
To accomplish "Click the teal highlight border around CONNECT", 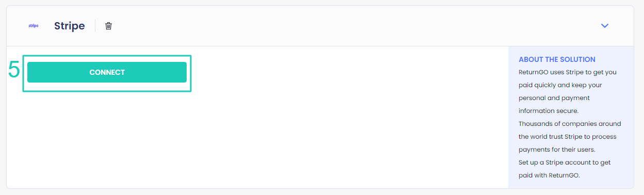I will pyautogui.click(x=107, y=56).
